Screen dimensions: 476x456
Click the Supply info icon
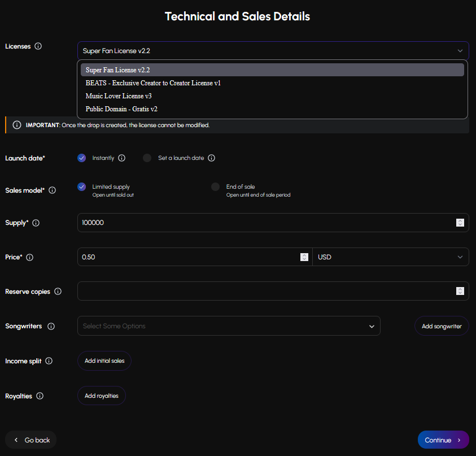[36, 223]
